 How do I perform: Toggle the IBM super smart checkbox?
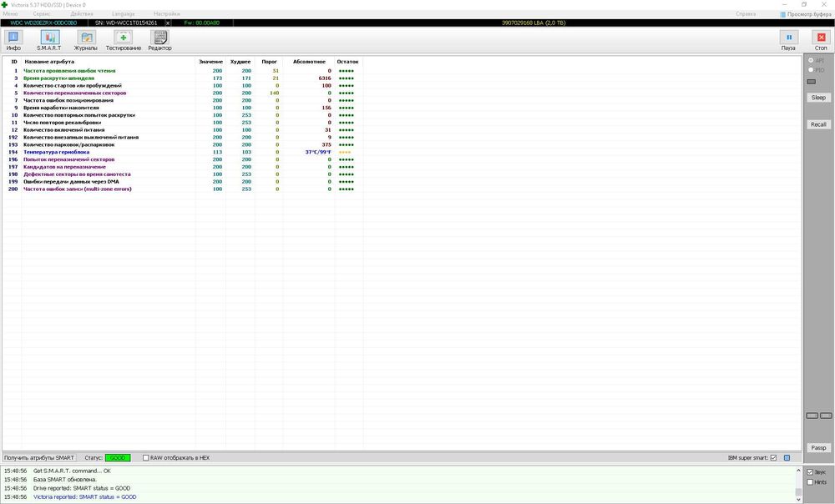773,458
